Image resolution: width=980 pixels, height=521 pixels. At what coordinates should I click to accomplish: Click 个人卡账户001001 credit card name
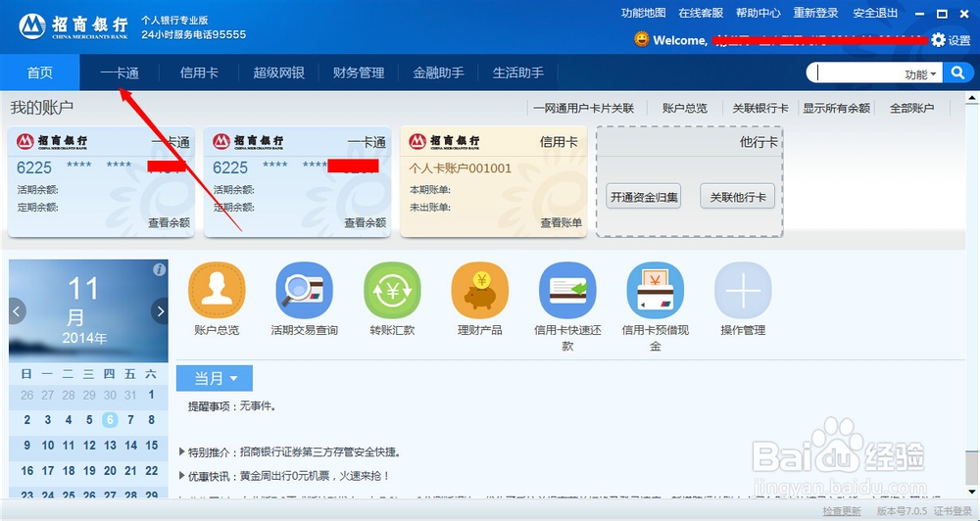(x=460, y=168)
